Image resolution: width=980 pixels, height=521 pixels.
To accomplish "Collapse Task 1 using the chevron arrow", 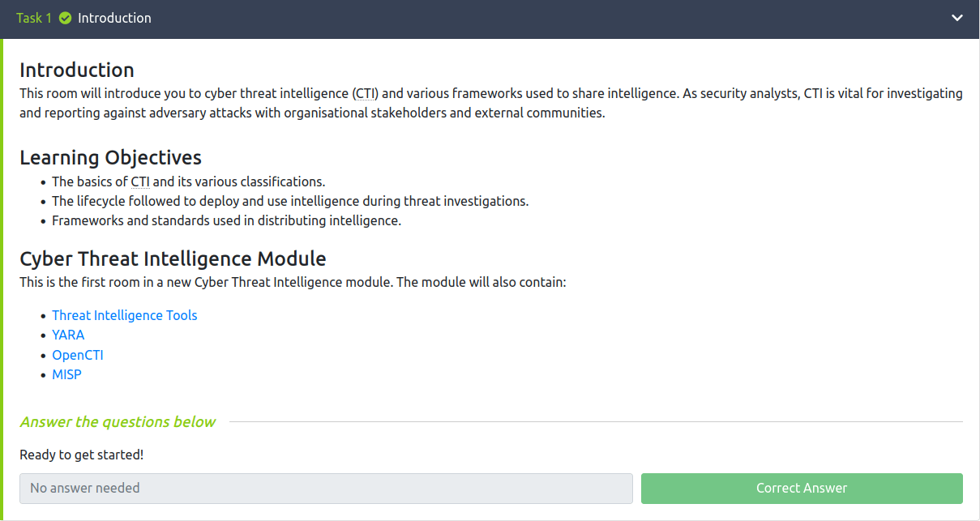I will [956, 16].
